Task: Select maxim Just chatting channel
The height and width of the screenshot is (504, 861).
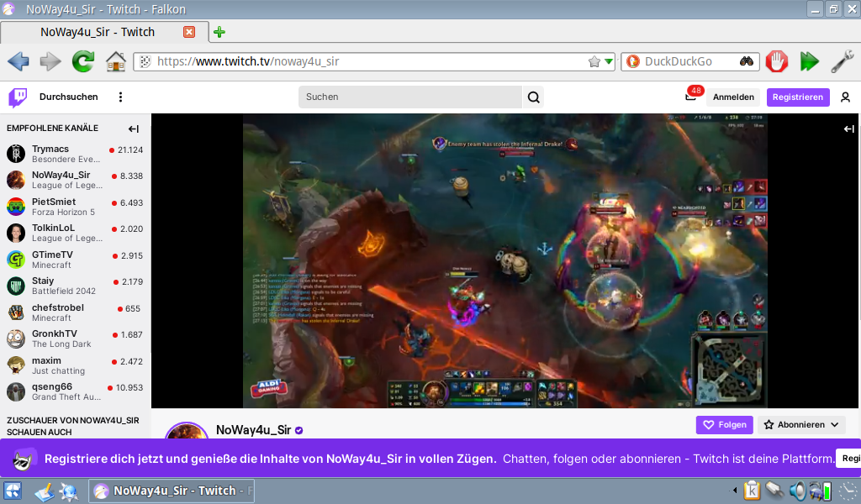Action: 75,365
